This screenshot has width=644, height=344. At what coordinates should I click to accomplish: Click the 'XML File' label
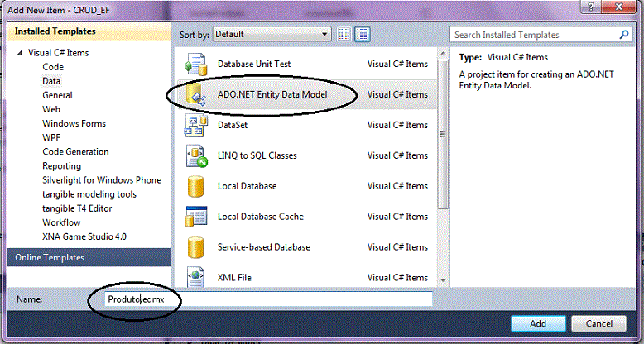pos(234,278)
